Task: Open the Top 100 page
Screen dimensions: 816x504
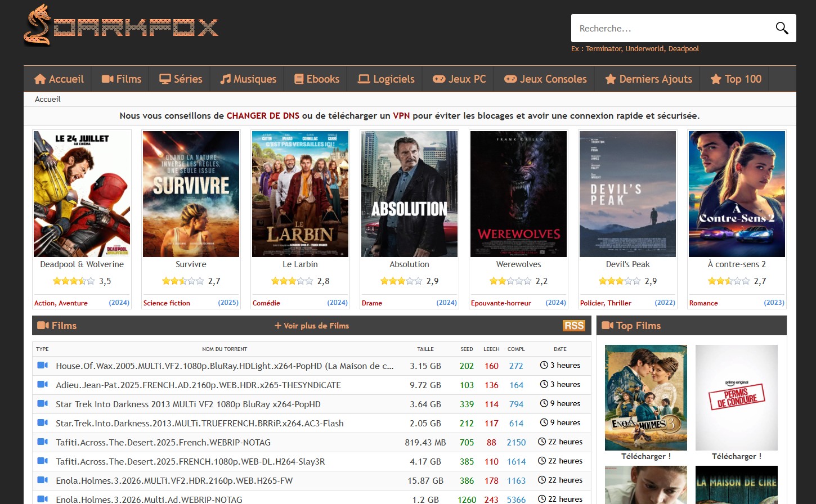Action: 736,79
